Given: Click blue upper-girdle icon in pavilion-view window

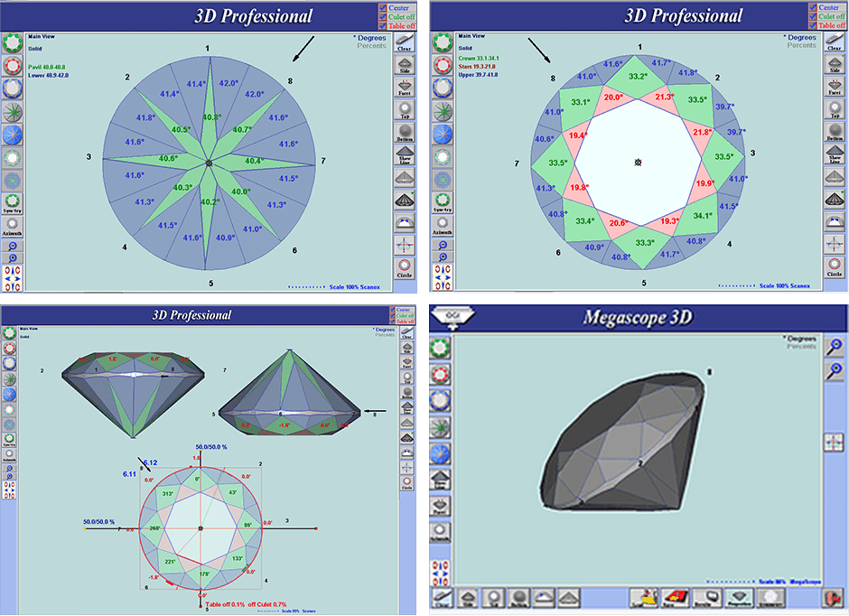Looking at the screenshot, I should point(12,89).
